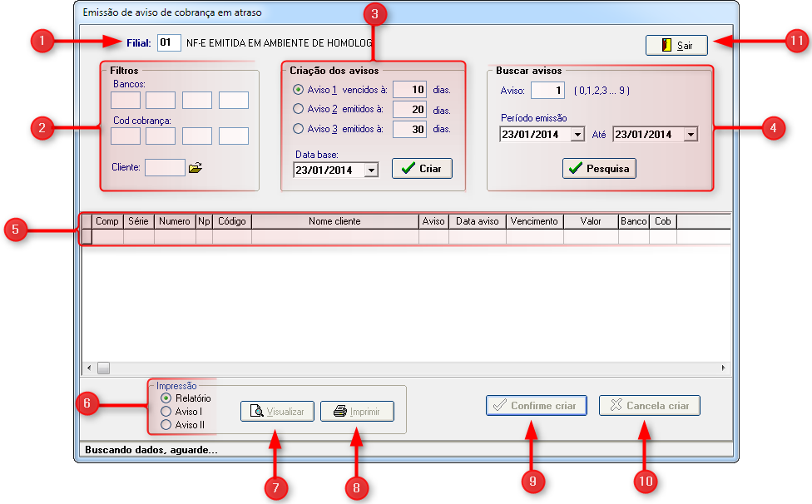Open Data base date dropdown
Image resolution: width=812 pixels, height=504 pixels.
tap(371, 170)
